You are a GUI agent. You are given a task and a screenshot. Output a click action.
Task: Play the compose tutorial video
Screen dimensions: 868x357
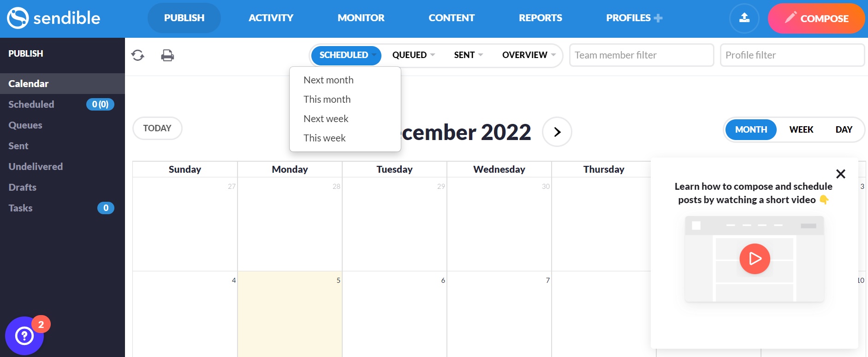(755, 258)
